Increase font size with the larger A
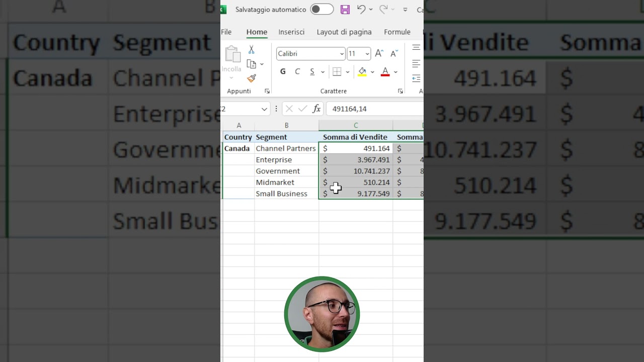 [379, 53]
